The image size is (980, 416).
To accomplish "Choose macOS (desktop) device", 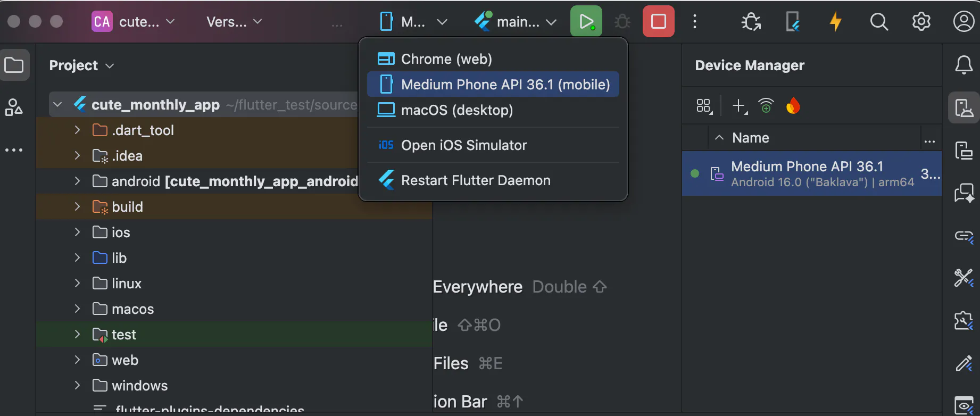I will point(456,110).
